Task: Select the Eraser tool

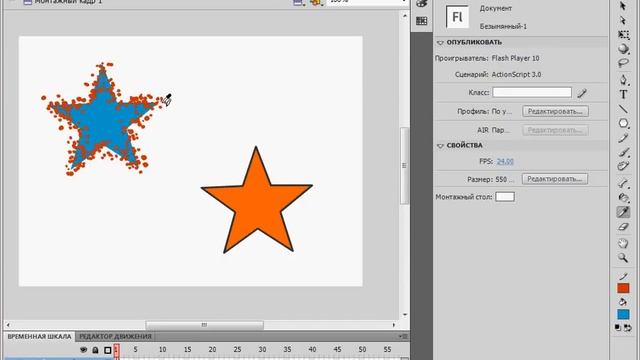Action: (623, 227)
